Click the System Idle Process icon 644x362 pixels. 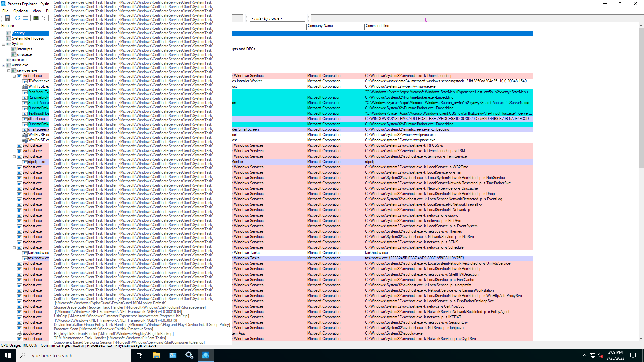[9, 38]
